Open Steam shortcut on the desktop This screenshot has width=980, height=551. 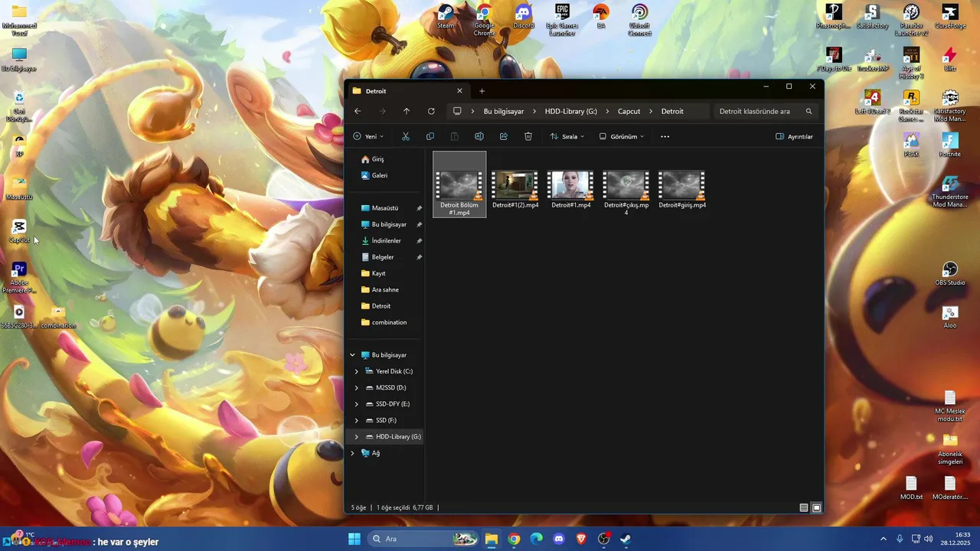[446, 17]
